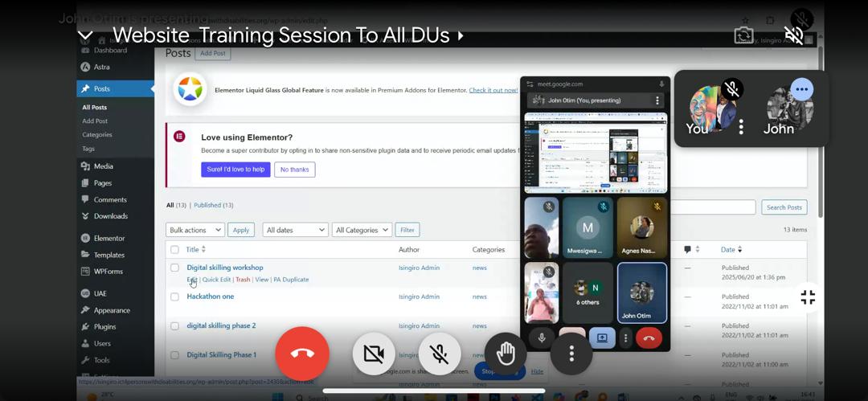Exit fullscreen using the shrink arrows icon
The image size is (868, 401).
click(808, 297)
